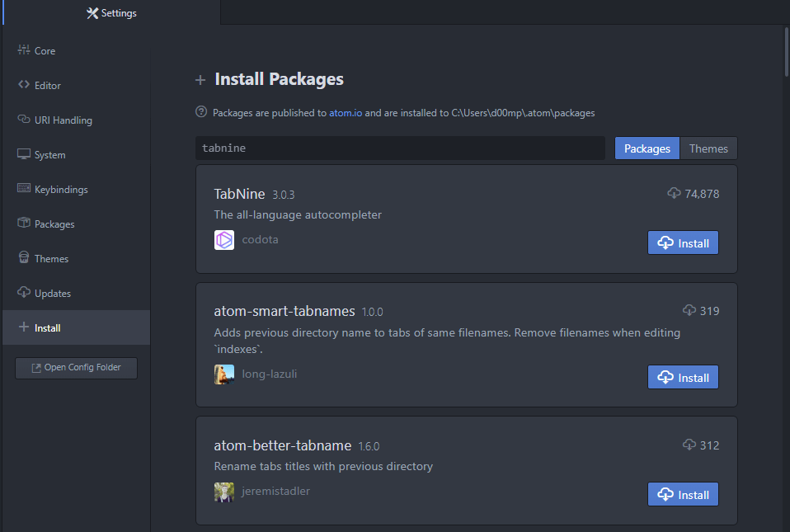790x532 pixels.
Task: Click the codota author avatar icon
Action: click(x=223, y=240)
